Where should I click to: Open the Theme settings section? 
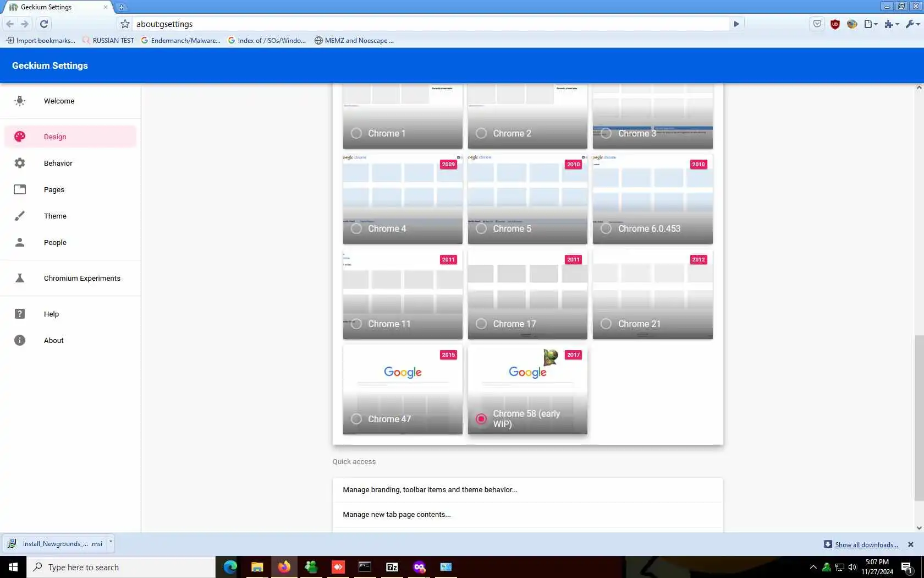click(x=70, y=216)
